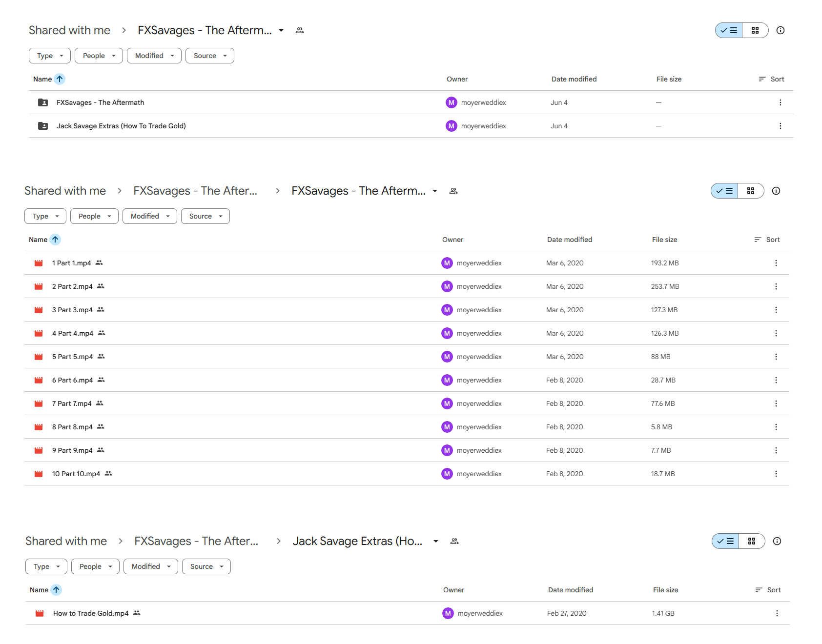Click the Date modified column header in middle panel
Screen dimensions: 822x644
570,240
